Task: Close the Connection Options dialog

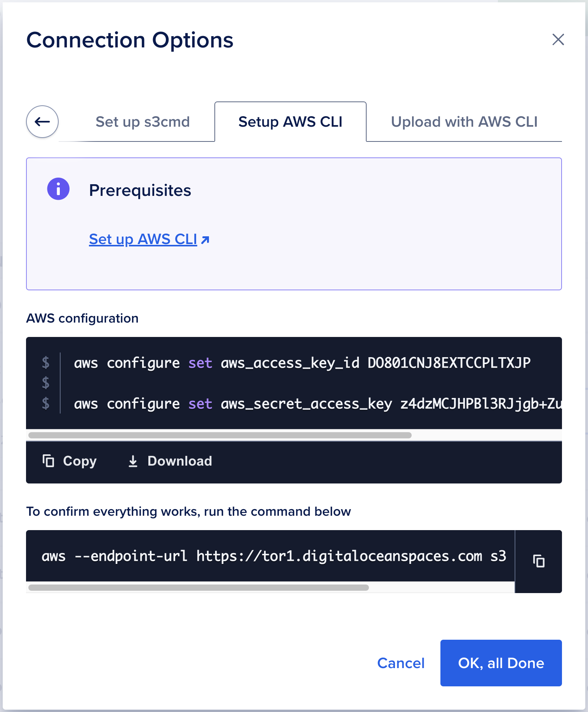Action: coord(558,39)
